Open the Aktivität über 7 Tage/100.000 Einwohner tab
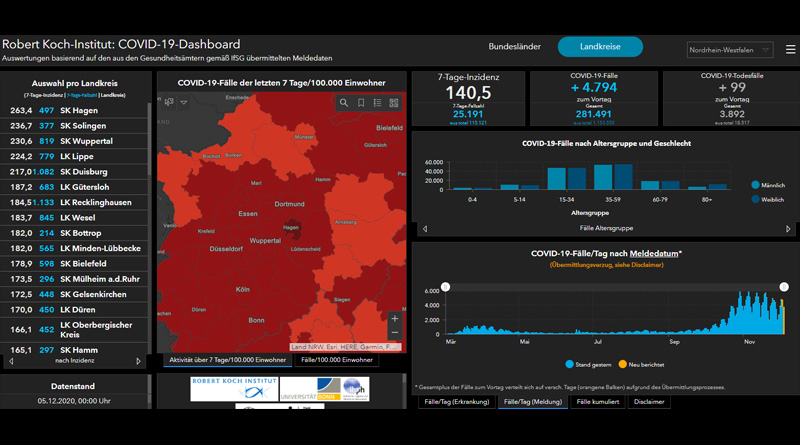The height and width of the screenshot is (445, 800). pyautogui.click(x=228, y=360)
